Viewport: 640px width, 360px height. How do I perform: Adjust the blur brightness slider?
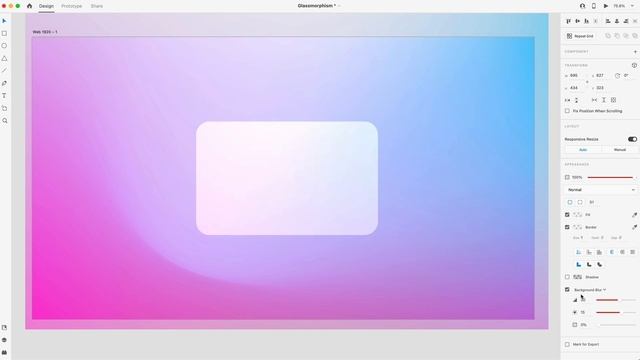point(616,313)
